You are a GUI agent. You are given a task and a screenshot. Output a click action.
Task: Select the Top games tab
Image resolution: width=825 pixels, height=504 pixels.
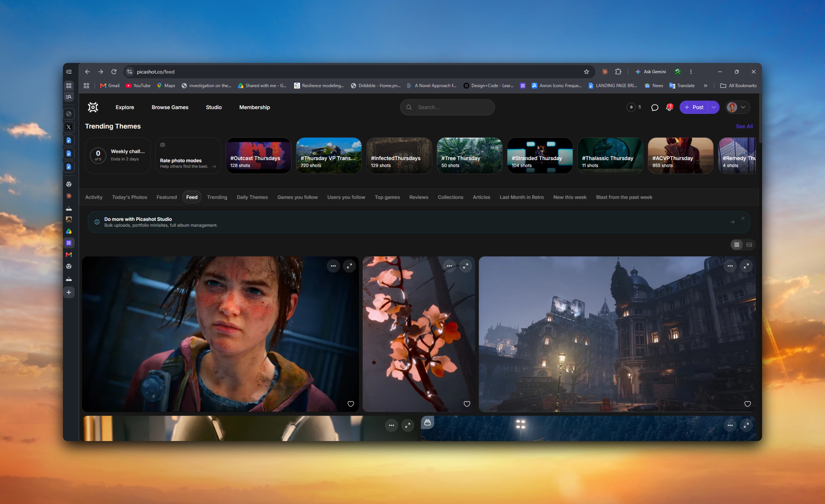387,197
